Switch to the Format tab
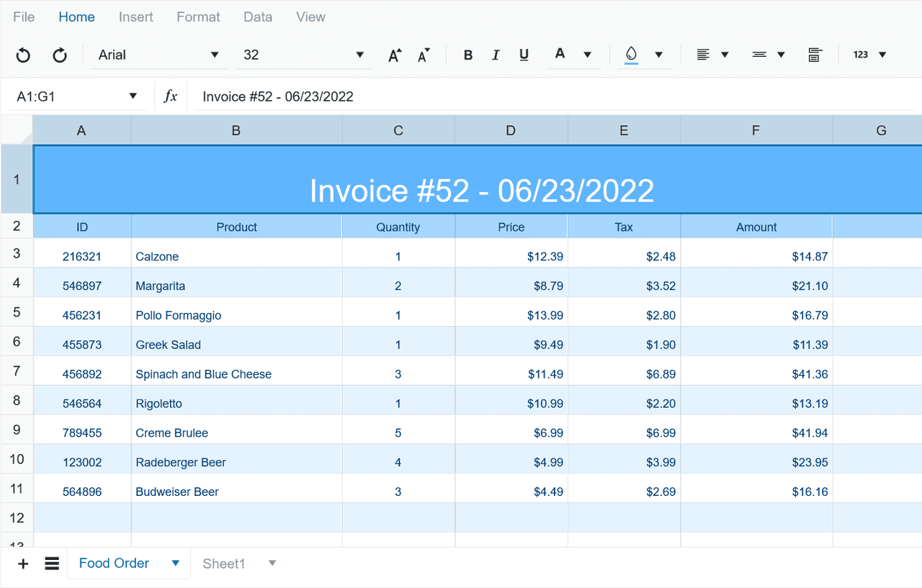Screen dimensions: 922x588 point(199,17)
